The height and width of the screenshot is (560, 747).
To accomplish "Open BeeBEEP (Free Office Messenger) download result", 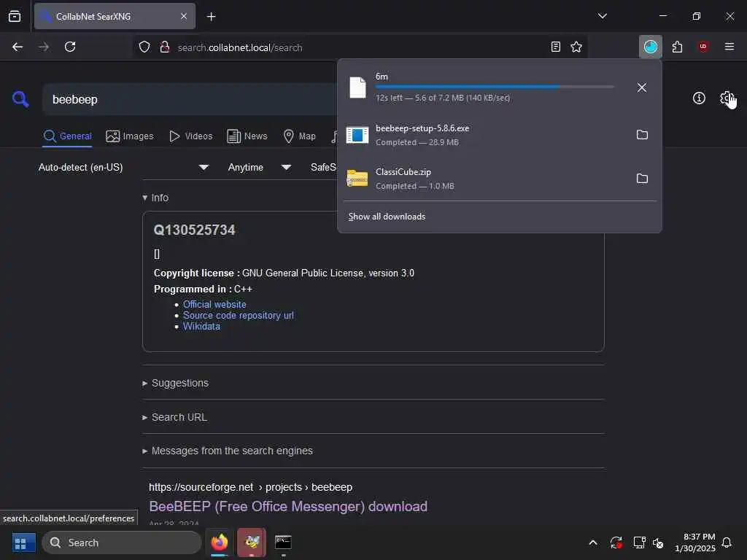I will (x=288, y=506).
